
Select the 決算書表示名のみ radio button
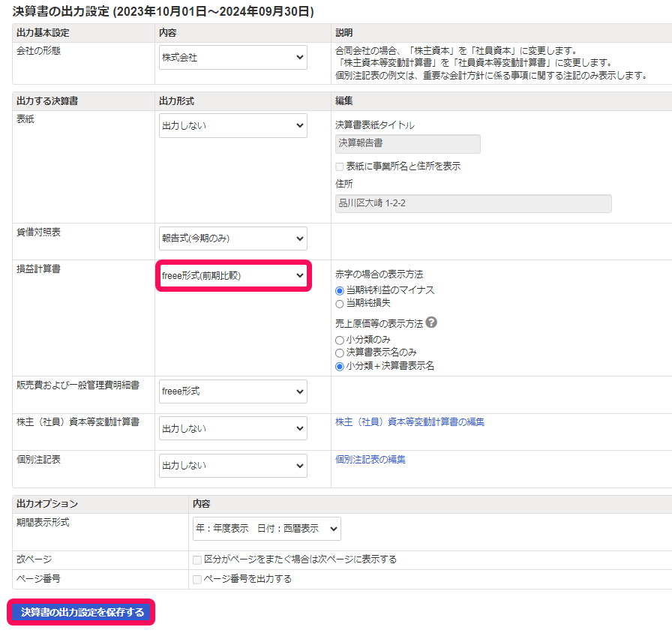[340, 352]
